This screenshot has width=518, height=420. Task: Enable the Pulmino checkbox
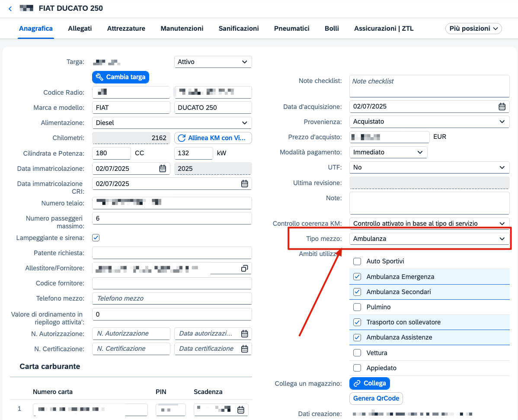pyautogui.click(x=357, y=307)
